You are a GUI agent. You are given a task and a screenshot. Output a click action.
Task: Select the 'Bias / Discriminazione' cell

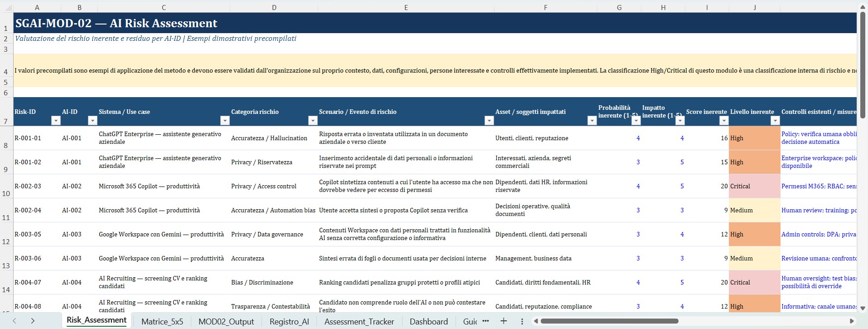274,282
